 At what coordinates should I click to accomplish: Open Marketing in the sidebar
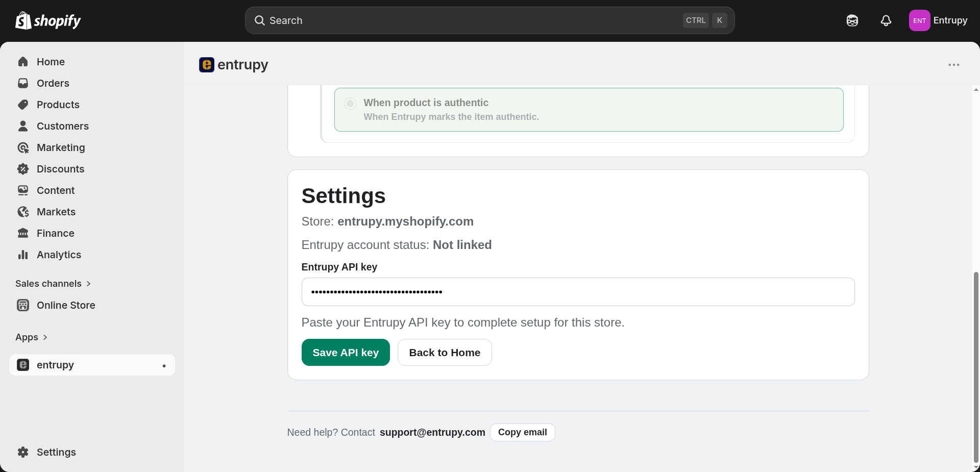point(92,147)
